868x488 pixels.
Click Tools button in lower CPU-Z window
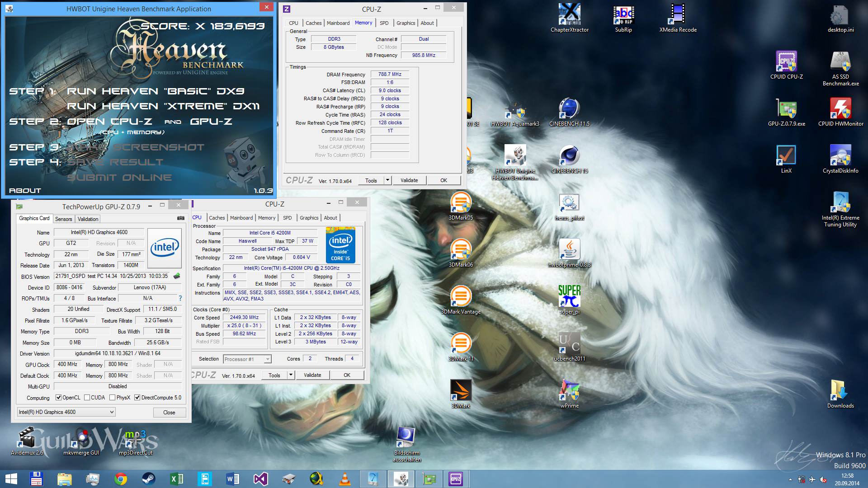click(274, 375)
